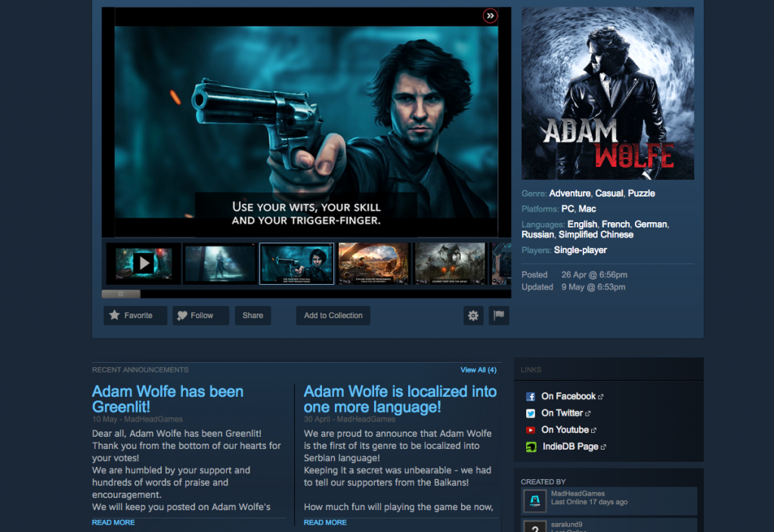Click the fullscreen expand arrows on the screenshot
This screenshot has width=774, height=532.
tap(490, 16)
